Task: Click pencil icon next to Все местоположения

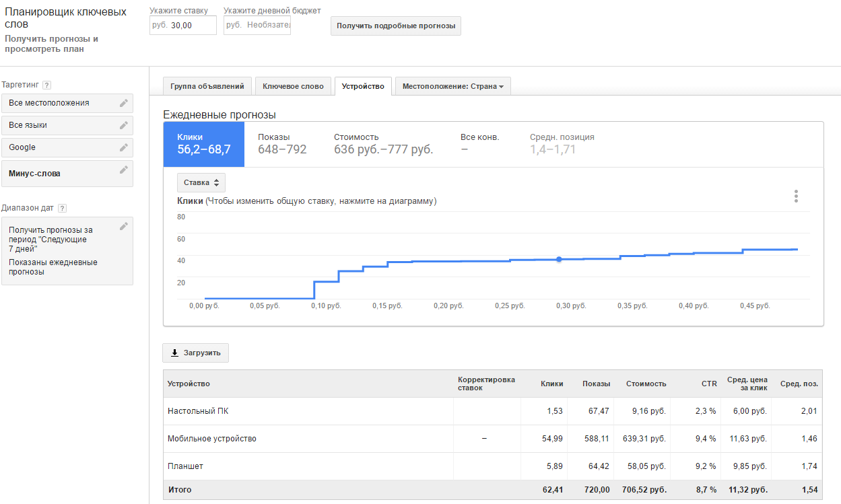Action: [123, 103]
